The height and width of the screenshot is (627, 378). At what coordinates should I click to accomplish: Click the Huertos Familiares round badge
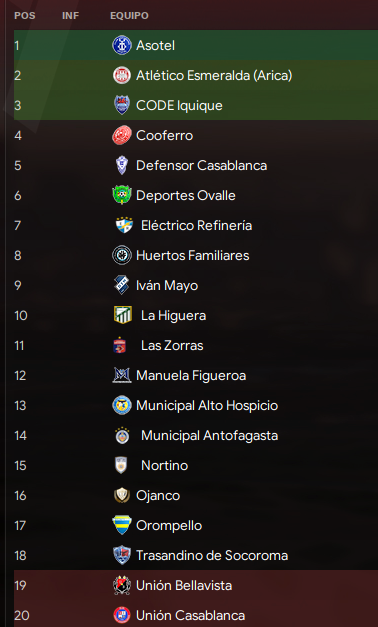click(x=122, y=255)
